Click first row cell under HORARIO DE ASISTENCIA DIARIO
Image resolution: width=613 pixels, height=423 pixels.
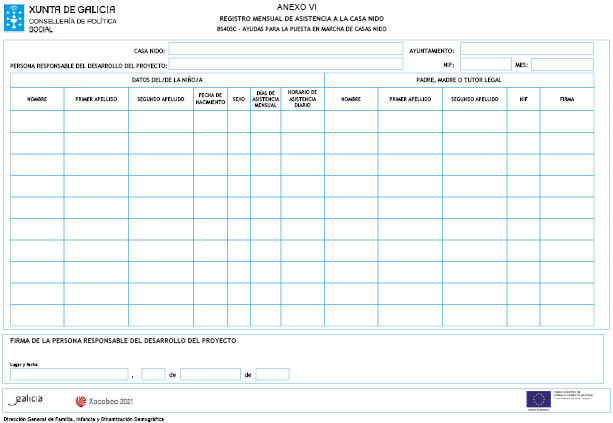[302, 120]
